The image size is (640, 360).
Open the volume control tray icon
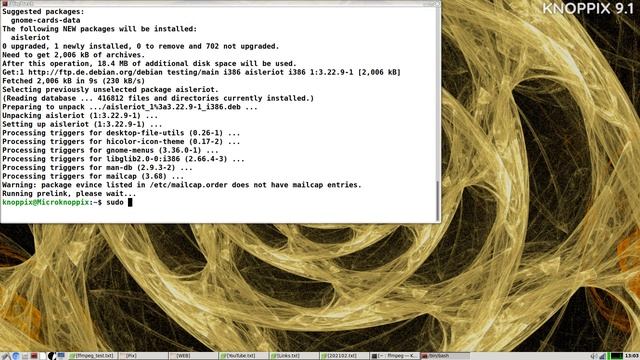pos(594,356)
